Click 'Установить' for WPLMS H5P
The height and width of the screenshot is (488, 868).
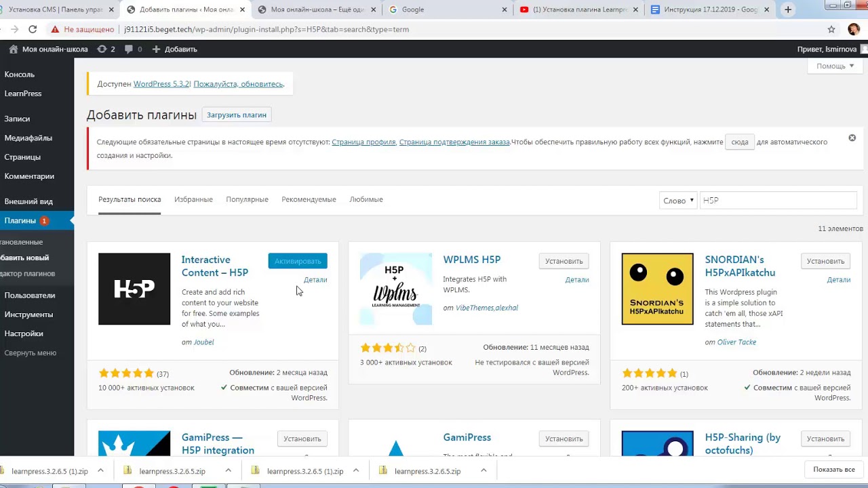coord(564,261)
